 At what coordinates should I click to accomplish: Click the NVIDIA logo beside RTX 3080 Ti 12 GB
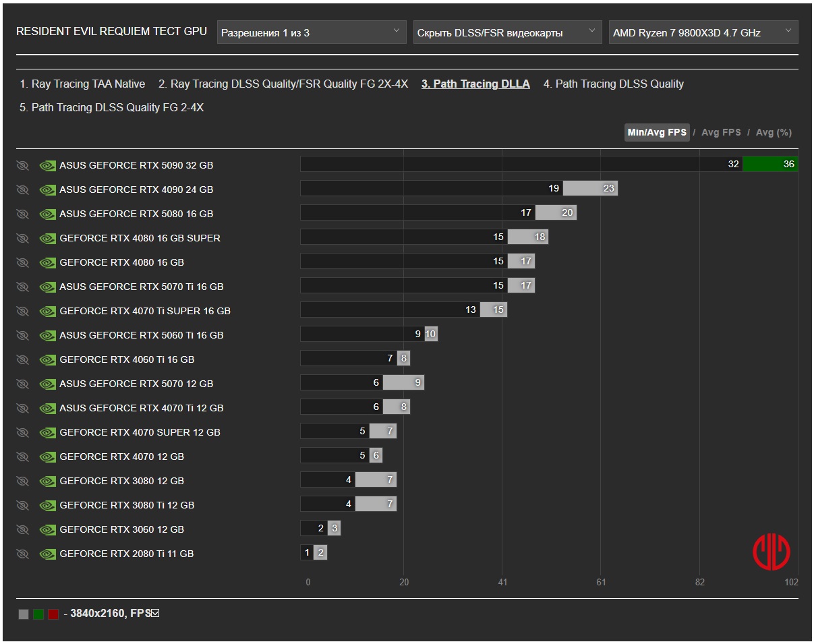point(47,505)
